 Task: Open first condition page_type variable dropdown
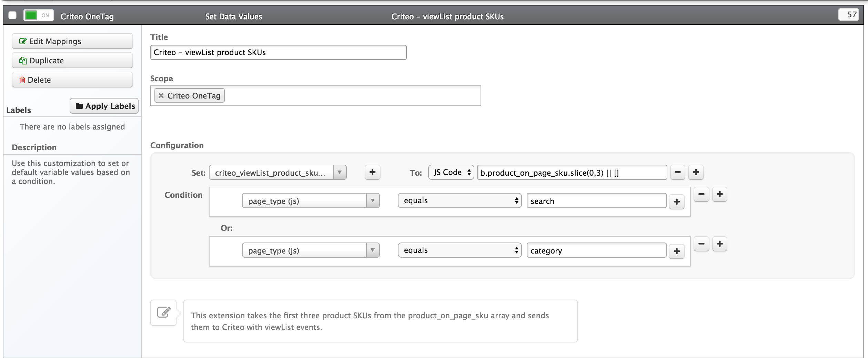click(311, 201)
